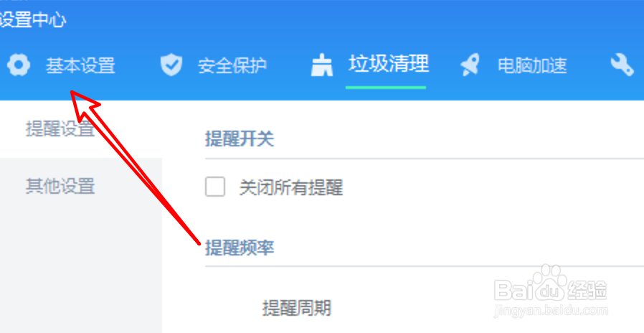Click the 设置中心 window title
The image size is (644, 333).
pos(32,19)
